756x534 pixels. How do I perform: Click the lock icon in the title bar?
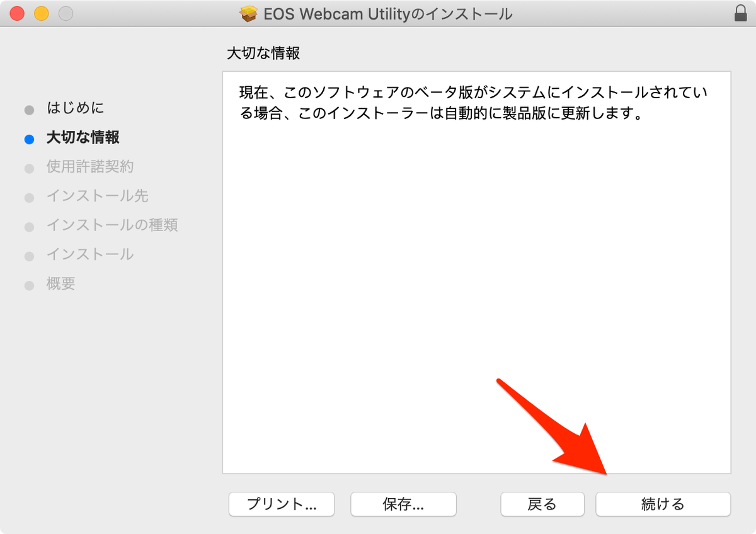(741, 13)
